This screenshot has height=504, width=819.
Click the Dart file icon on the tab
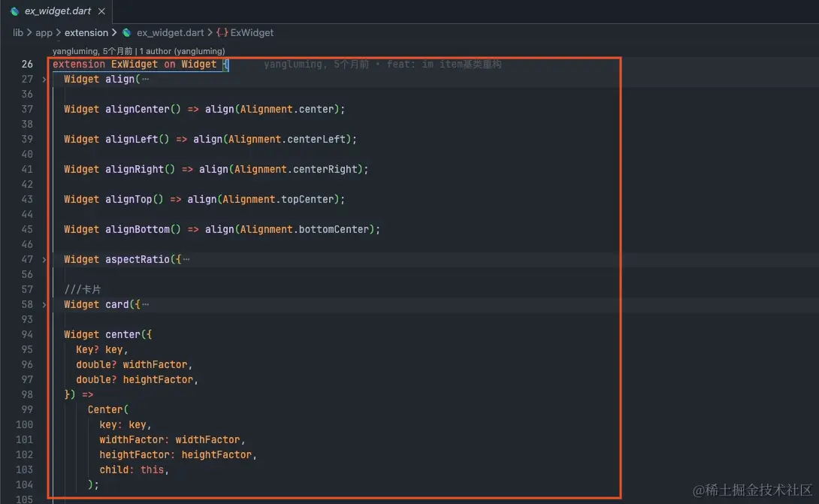14,11
